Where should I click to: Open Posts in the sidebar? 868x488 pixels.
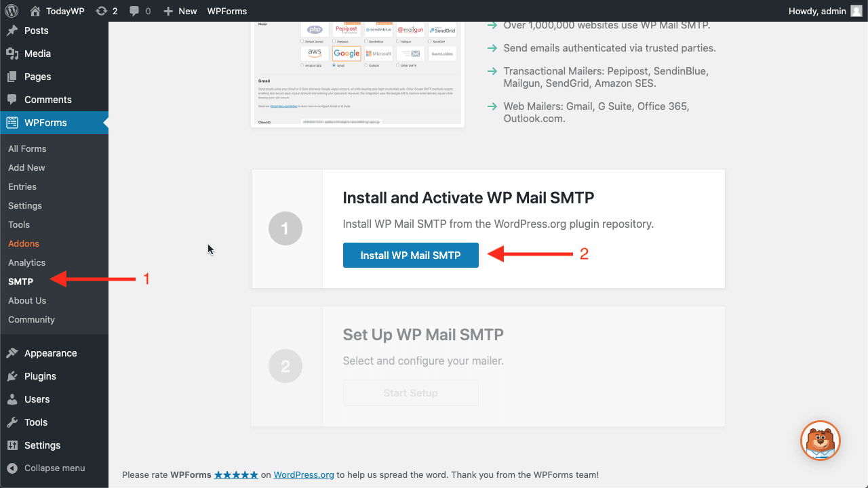(54, 30)
